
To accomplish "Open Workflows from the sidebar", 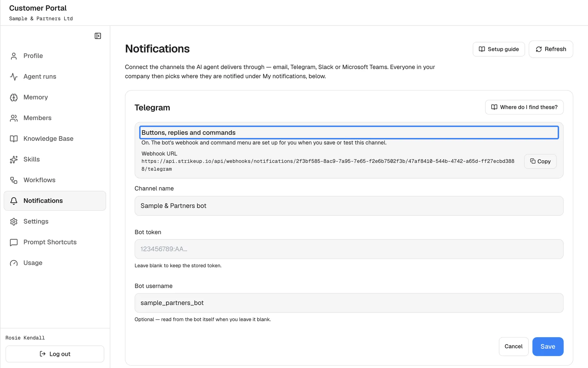I will coord(55,180).
